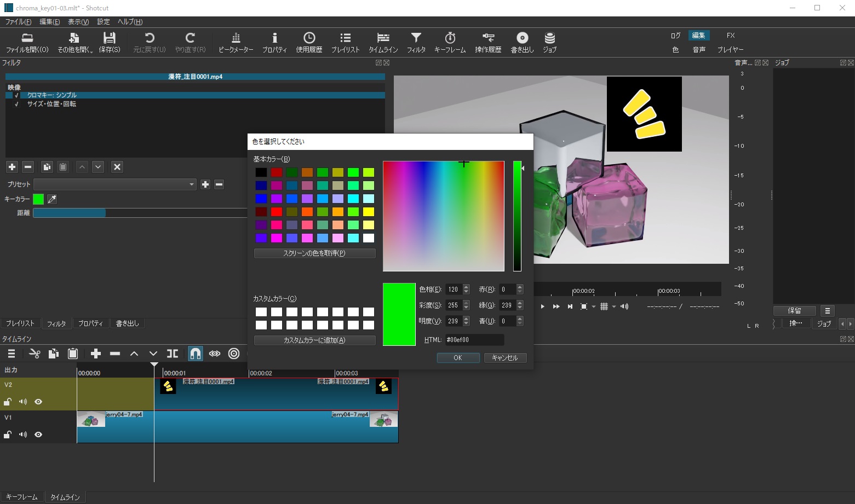This screenshot has width=855, height=504.
Task: Hide V1 track with eye icon
Action: [x=38, y=435]
